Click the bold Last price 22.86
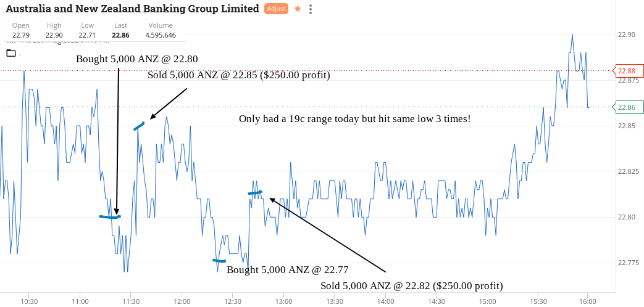The image size is (644, 307). point(120,35)
